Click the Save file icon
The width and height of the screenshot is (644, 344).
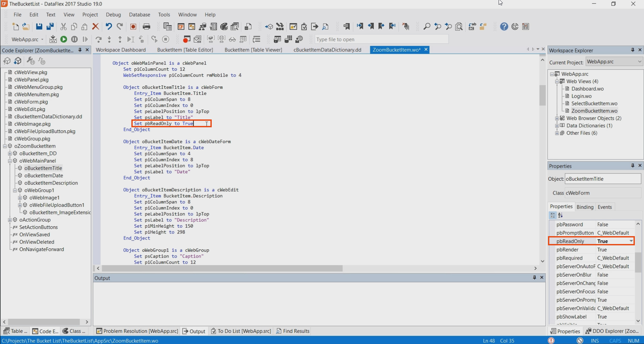pos(39,27)
